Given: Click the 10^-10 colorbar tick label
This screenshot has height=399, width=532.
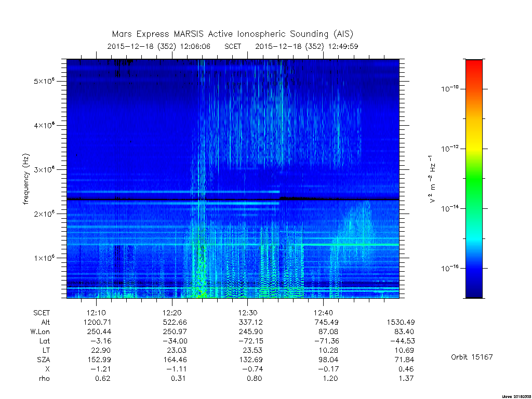Looking at the screenshot, I should [449, 89].
